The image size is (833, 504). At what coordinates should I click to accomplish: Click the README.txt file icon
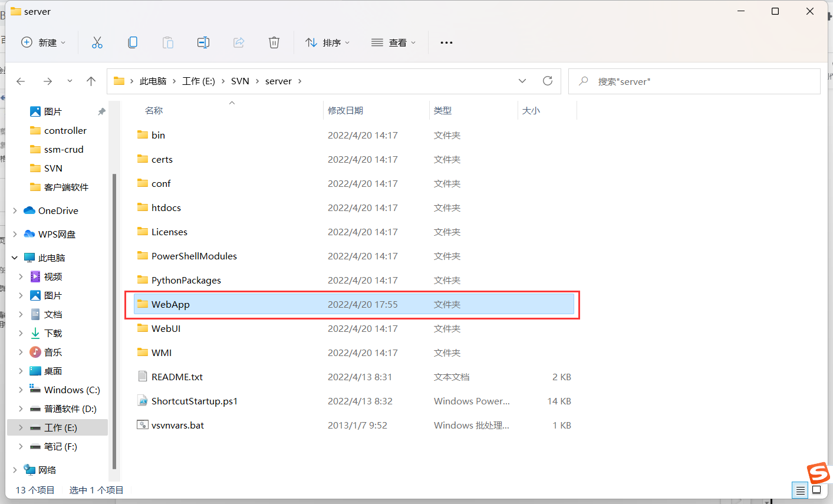pos(142,377)
